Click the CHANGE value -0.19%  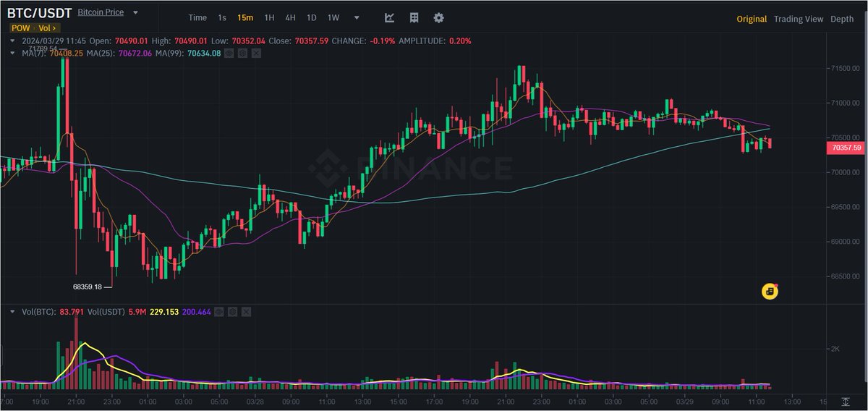tap(383, 41)
